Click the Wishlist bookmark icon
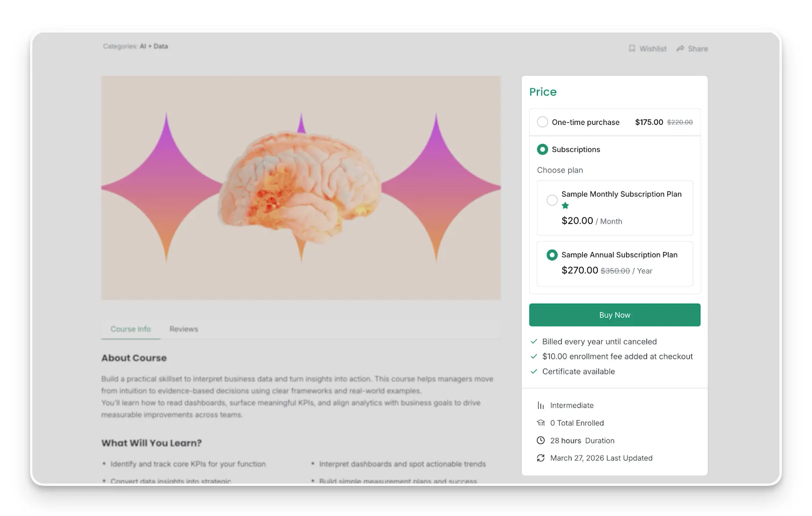 632,49
